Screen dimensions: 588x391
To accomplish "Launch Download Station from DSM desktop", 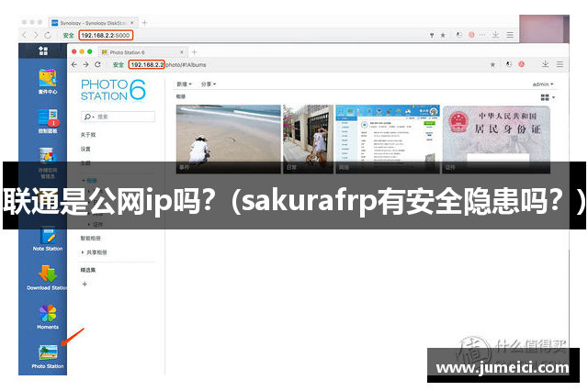I will click(47, 277).
